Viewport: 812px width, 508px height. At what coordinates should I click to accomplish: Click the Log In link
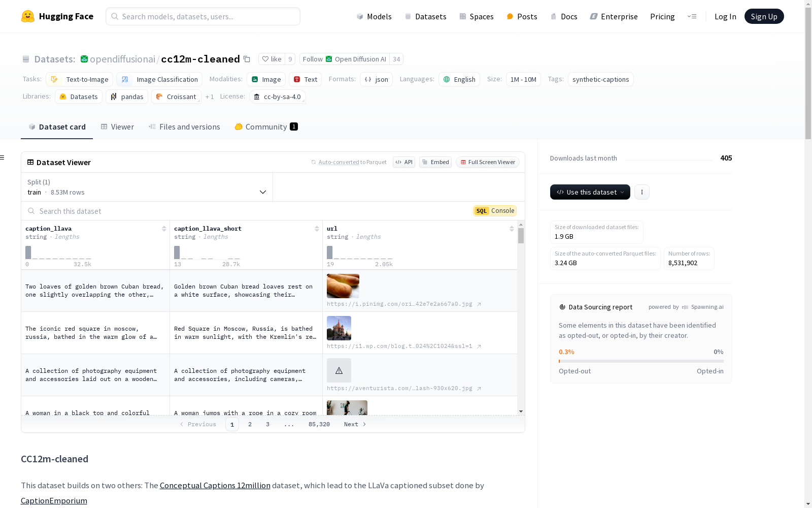[x=725, y=16]
